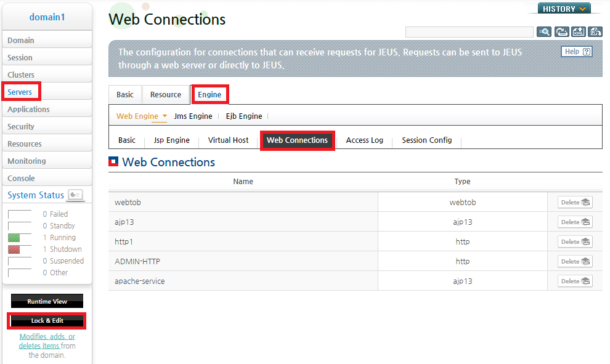Click the Name column header

(243, 181)
